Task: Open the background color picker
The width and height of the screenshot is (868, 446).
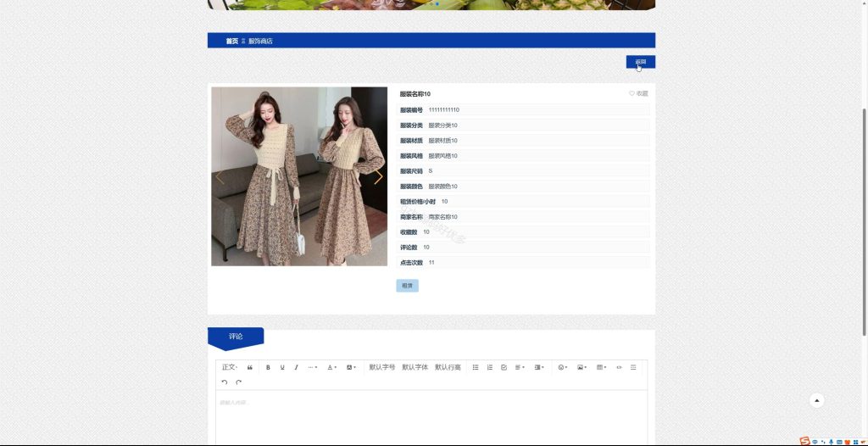Action: coord(351,367)
